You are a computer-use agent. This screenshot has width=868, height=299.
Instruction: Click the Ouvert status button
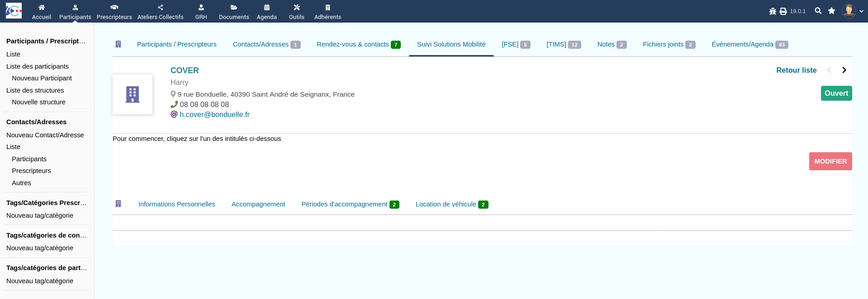click(836, 93)
